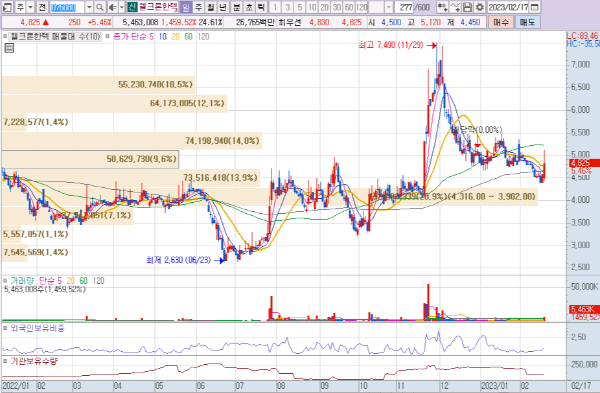Click the add indicator line icon
Viewport: 600px width, 393px height.
[455, 7]
